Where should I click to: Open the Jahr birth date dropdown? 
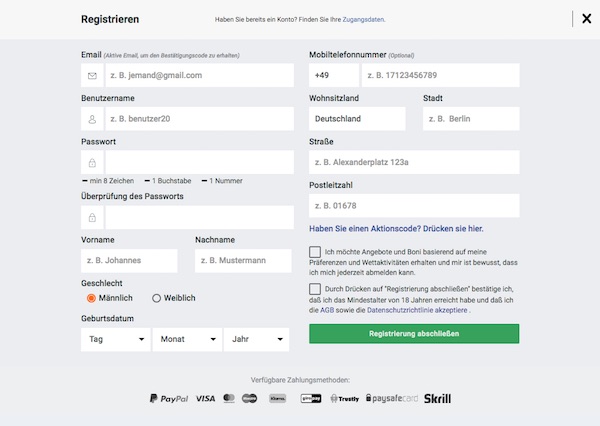(x=256, y=339)
